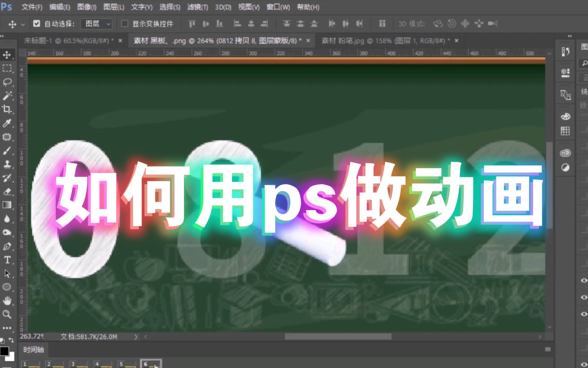Open the status bar document info arrow

coord(136,337)
